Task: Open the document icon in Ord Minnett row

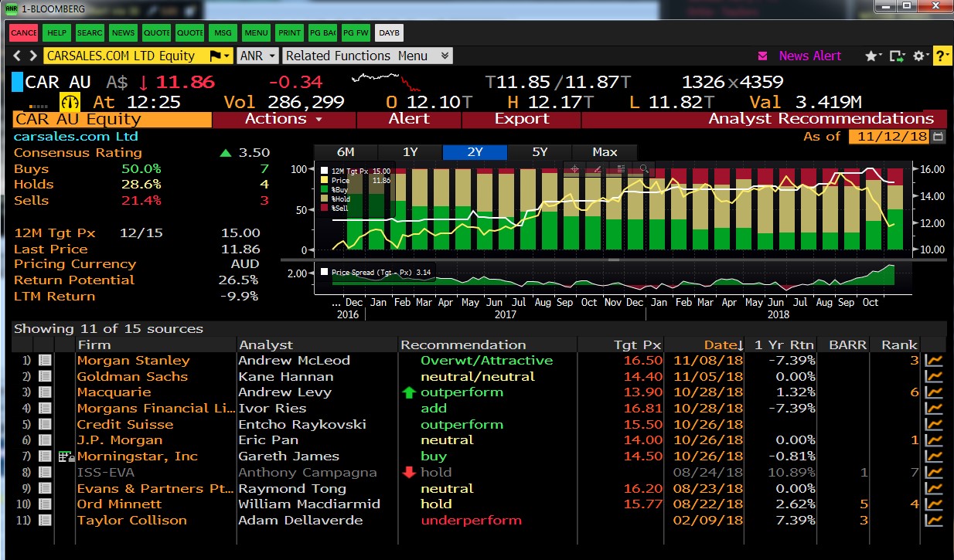Action: click(x=45, y=504)
